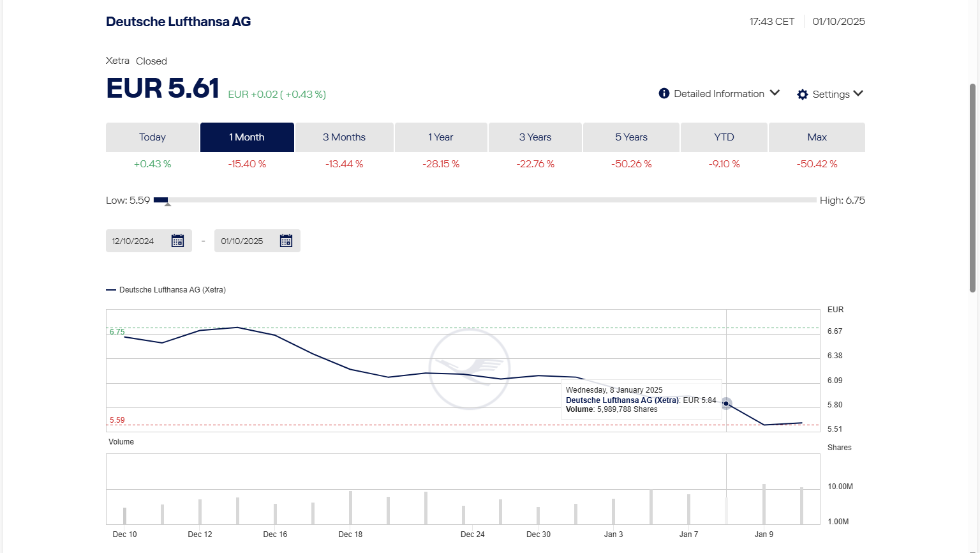The image size is (980, 553).
Task: Select the Max tab
Action: [x=817, y=137]
